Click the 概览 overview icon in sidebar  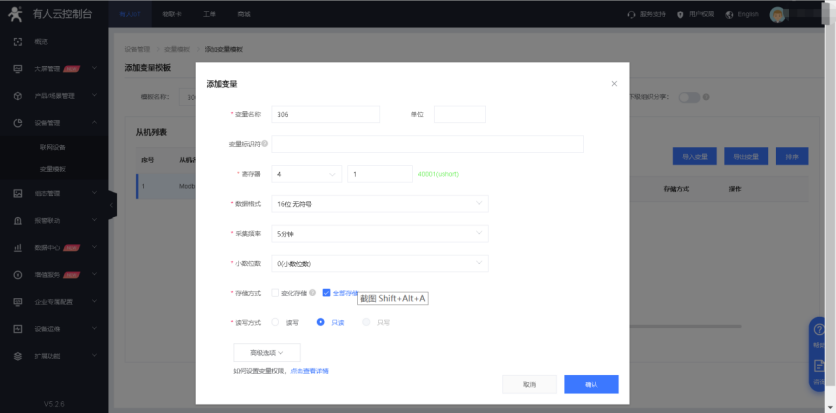click(18, 41)
